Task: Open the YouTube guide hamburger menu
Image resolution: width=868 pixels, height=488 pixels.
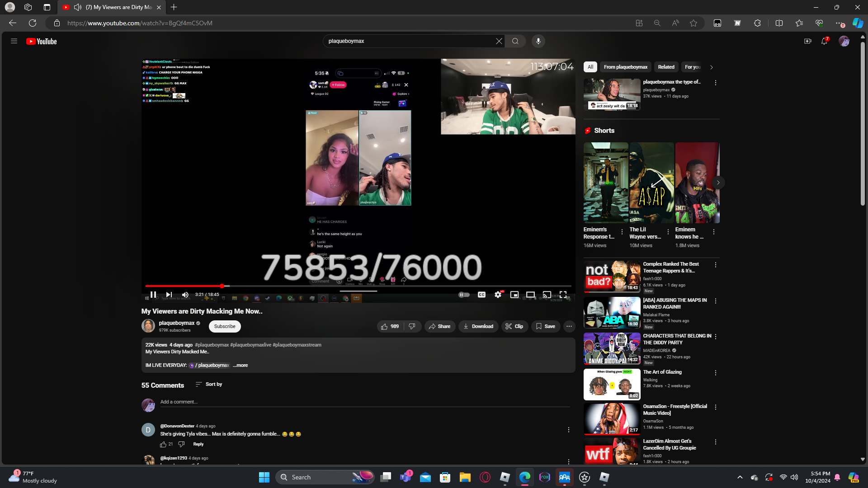Action: [14, 41]
